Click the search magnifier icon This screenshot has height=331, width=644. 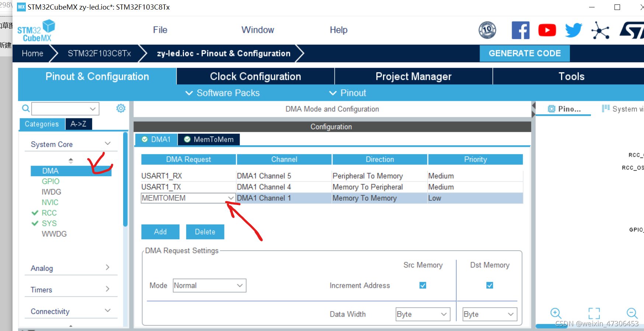point(26,108)
